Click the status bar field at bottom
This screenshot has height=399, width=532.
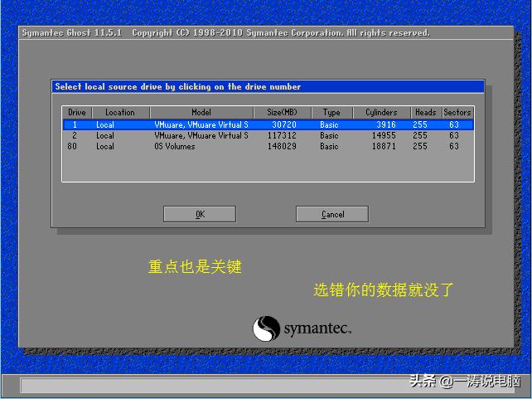click(x=267, y=385)
